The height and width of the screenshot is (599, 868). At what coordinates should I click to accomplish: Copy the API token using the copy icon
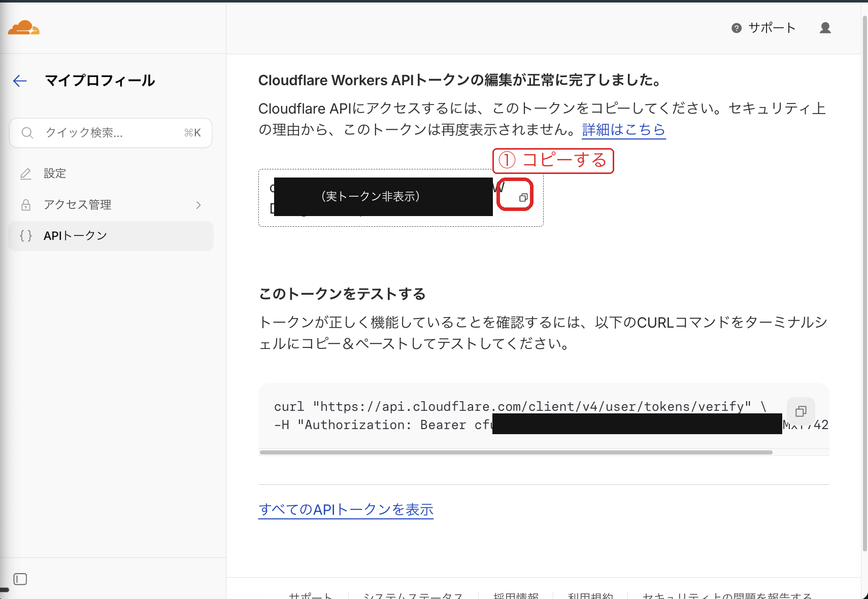pos(523,198)
